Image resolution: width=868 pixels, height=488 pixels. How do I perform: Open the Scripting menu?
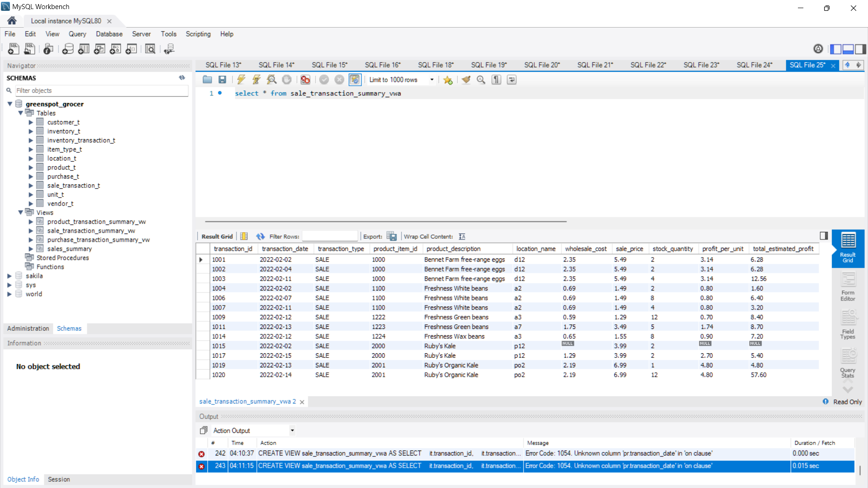click(198, 34)
